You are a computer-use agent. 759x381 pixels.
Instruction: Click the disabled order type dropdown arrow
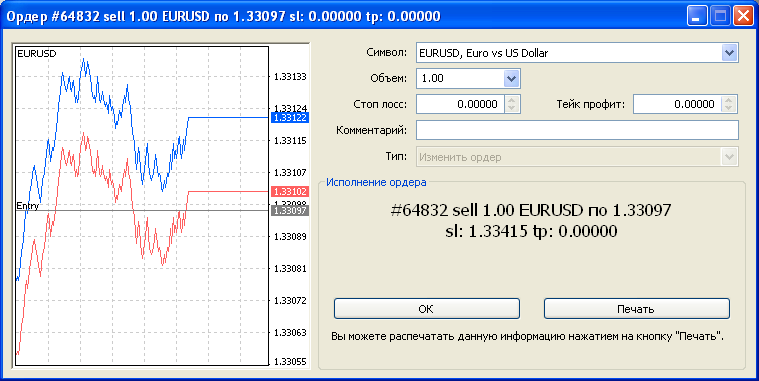pyautogui.click(x=729, y=157)
